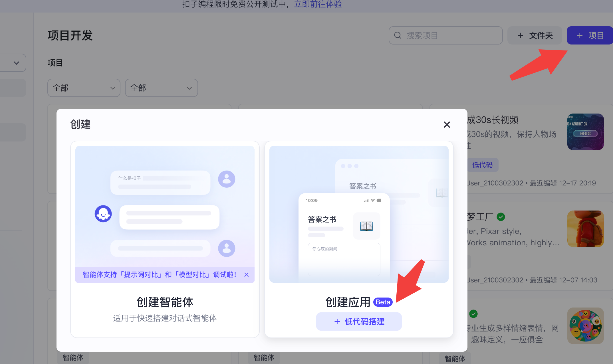This screenshot has width=613, height=364.
Task: Click the Pixar-style character thumbnail
Action: coord(585,229)
